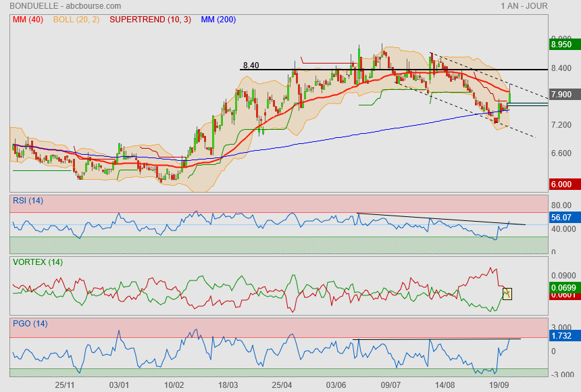Select the RSI (14) panel title
The image size is (581, 392).
click(x=28, y=200)
